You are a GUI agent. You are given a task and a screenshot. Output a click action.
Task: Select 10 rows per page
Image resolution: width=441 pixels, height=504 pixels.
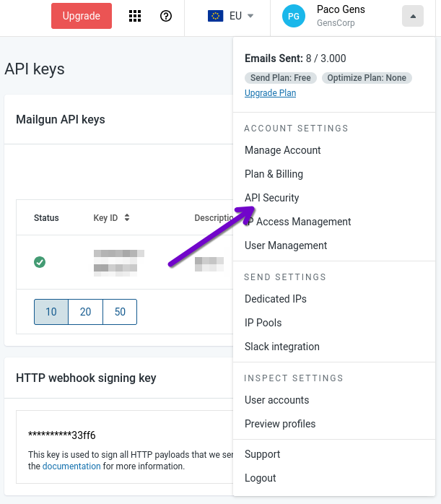coord(51,312)
